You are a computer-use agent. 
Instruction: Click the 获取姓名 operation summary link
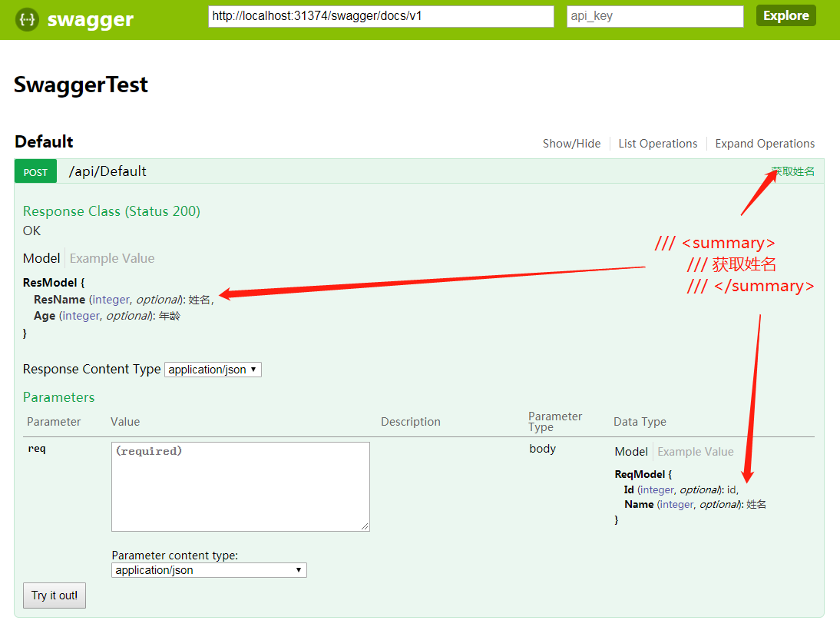click(793, 171)
